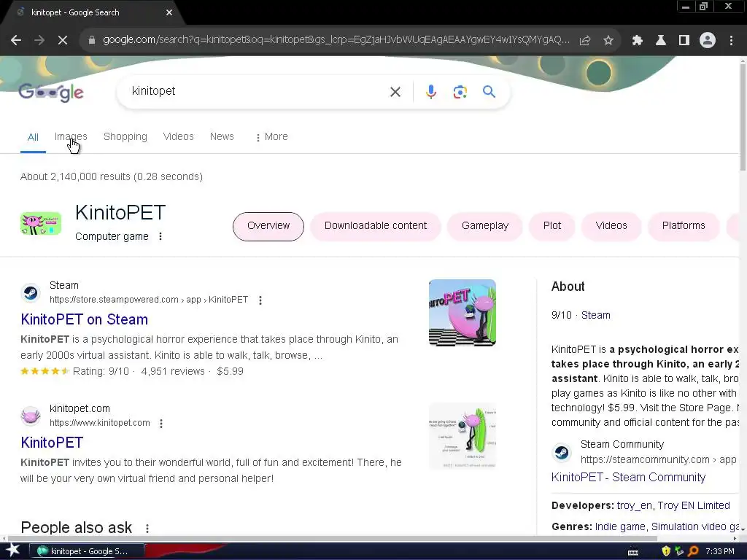Open the kinitopet.com result thumbnail
The width and height of the screenshot is (747, 560).
462,436
